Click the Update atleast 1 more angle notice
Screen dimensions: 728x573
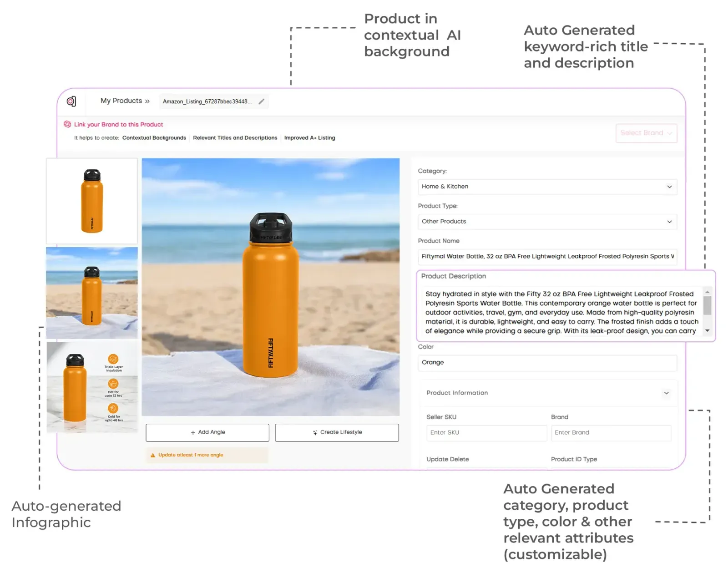(x=207, y=455)
